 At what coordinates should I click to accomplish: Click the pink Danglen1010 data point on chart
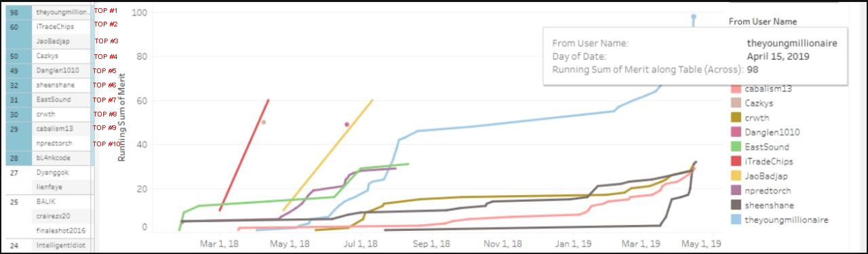pyautogui.click(x=347, y=125)
